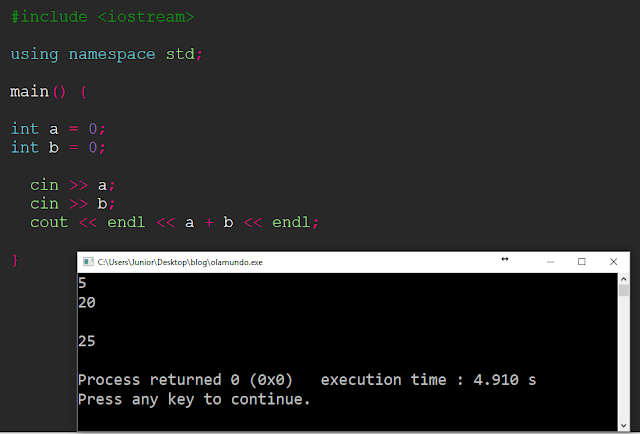Click the 'cin >> a;' statement

click(x=73, y=185)
